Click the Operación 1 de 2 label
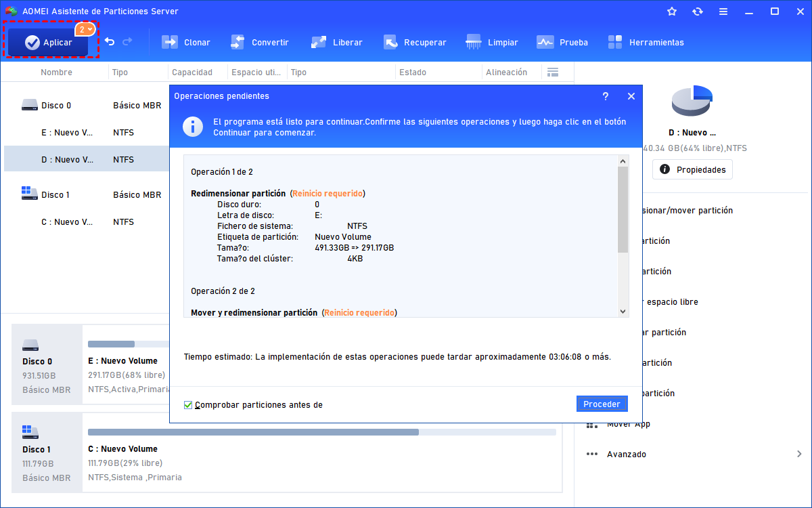Screen dimensions: 812x508 tap(222, 172)
